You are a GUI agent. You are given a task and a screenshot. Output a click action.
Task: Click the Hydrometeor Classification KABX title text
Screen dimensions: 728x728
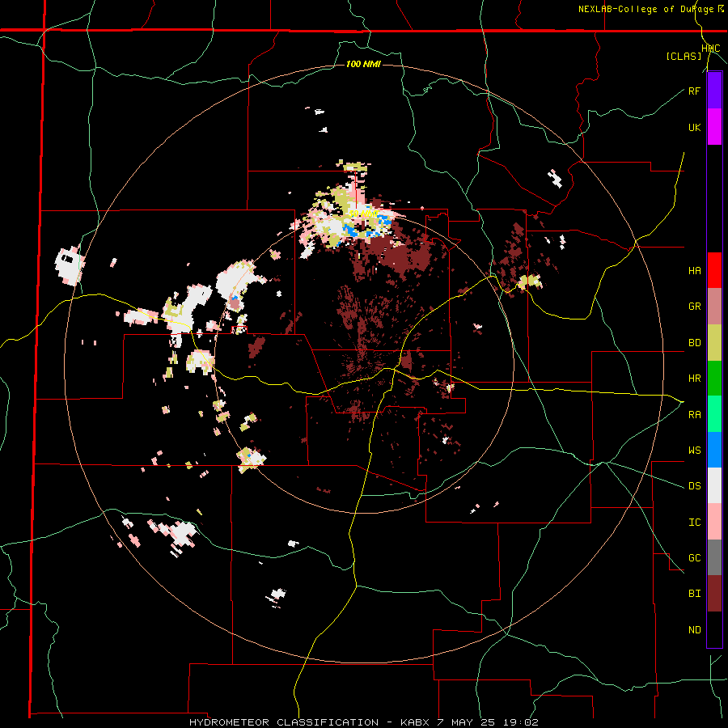pyautogui.click(x=363, y=722)
